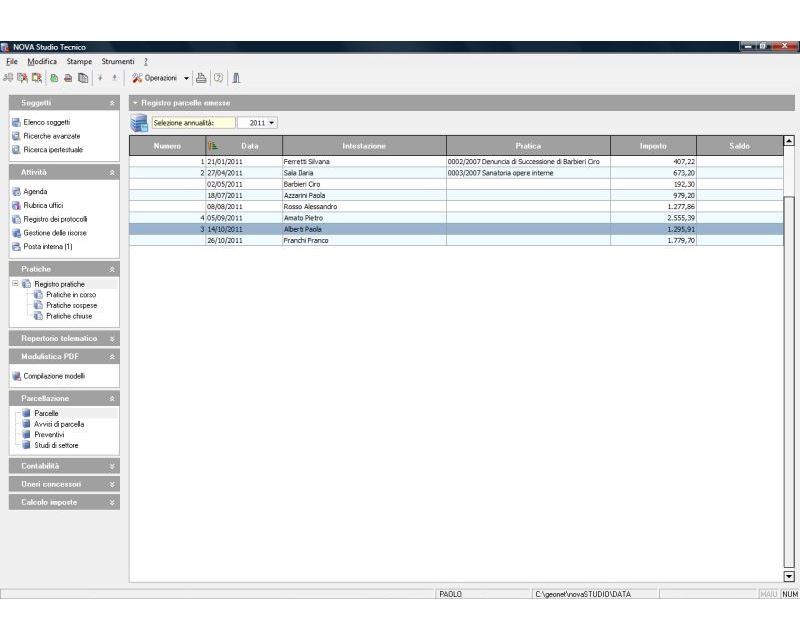Collapse the Registro pratiche tree node

point(15,283)
